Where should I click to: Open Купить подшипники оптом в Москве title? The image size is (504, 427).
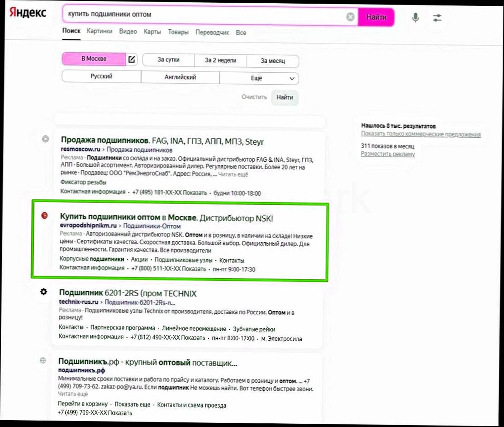[x=166, y=217]
